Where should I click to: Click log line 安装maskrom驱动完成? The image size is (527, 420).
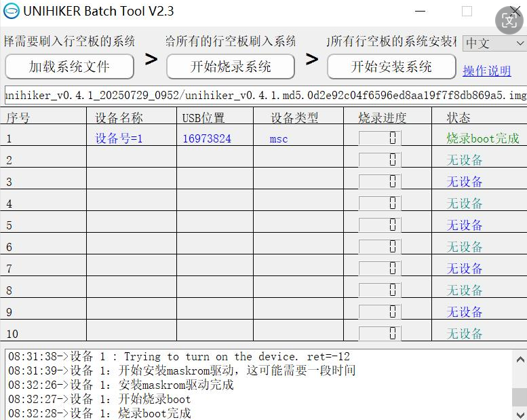[121, 385]
